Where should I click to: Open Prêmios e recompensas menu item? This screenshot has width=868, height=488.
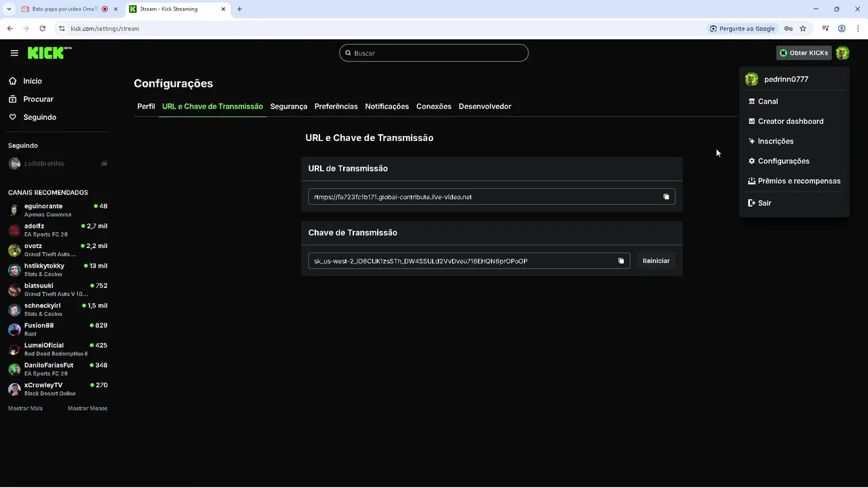[x=794, y=181]
